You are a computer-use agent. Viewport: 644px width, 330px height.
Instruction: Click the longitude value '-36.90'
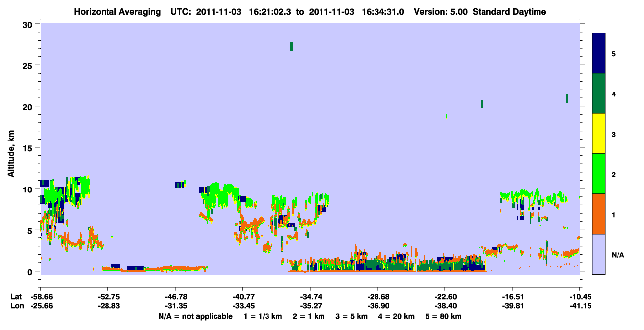377,306
